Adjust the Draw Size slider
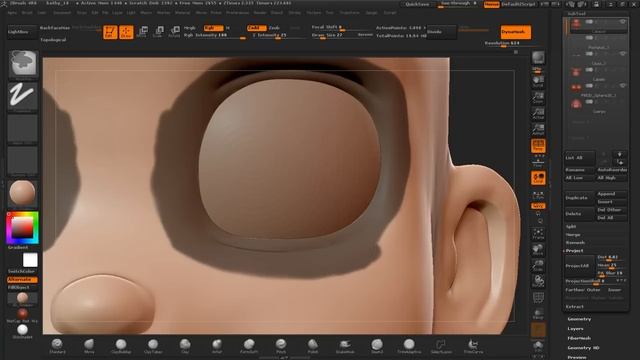640x360 pixels. (x=334, y=36)
